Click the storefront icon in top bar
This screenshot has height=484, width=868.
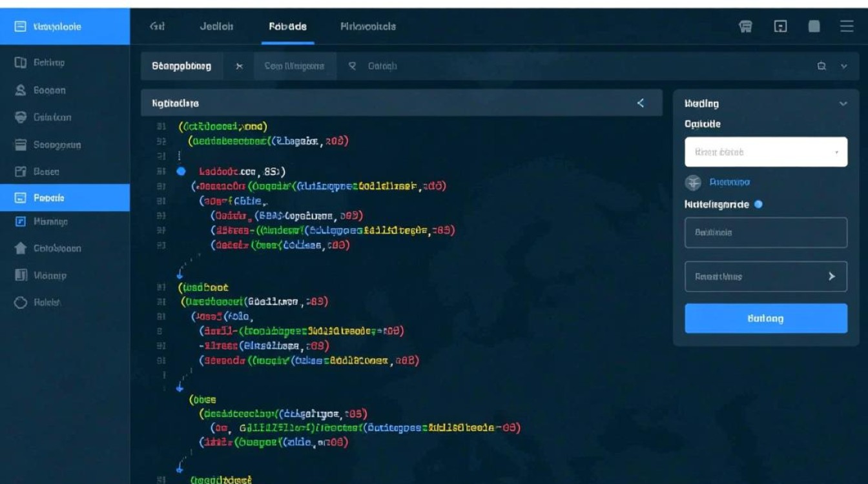[x=745, y=26]
